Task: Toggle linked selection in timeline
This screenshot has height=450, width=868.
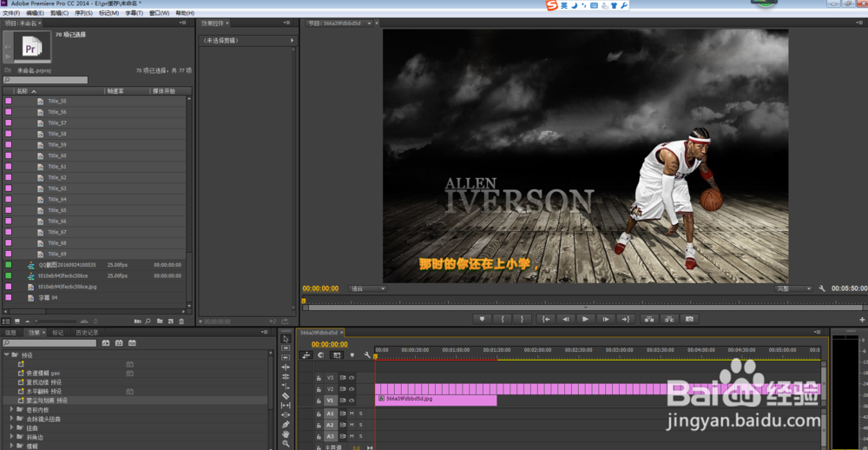Action: (336, 355)
